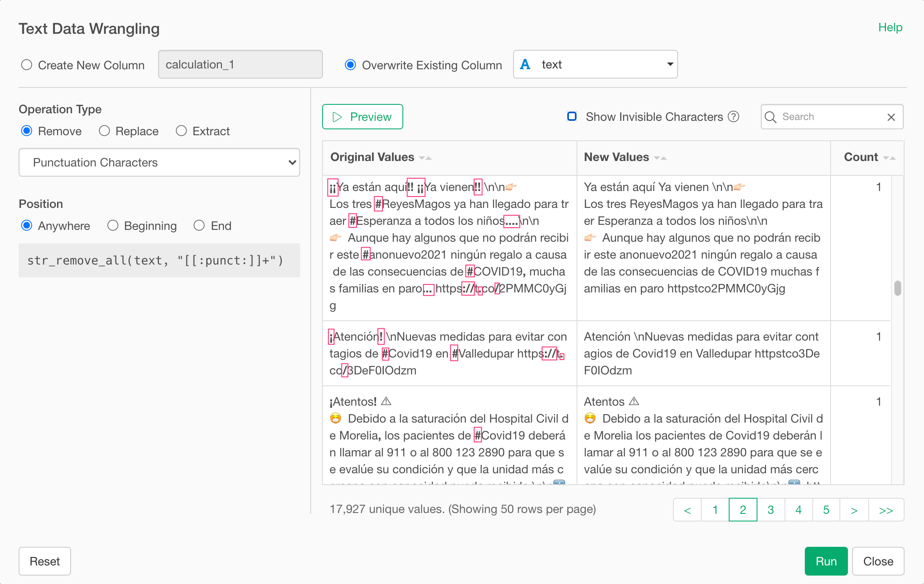Viewport: 924px width, 584px height.
Task: Go to page 5 of results
Action: coord(826,510)
